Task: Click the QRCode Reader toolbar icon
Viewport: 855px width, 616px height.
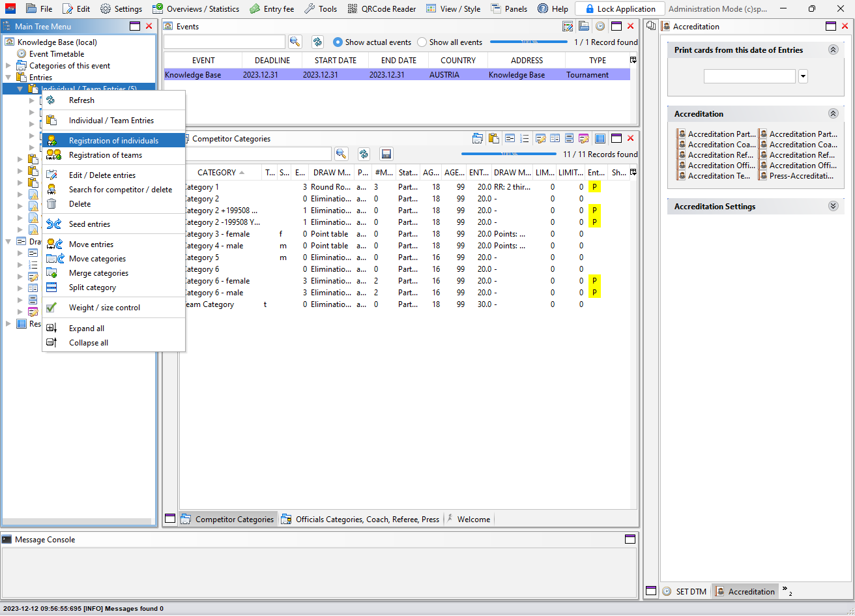Action: click(x=352, y=8)
